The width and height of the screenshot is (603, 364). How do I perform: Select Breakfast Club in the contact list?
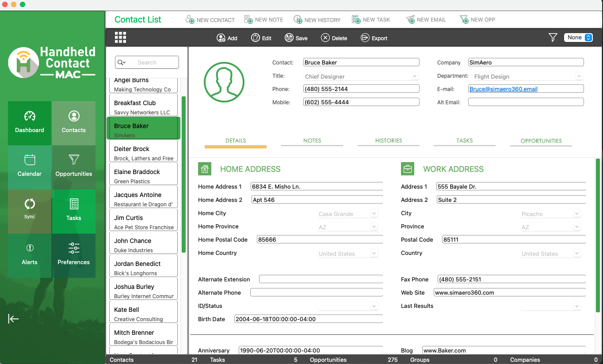coord(143,105)
